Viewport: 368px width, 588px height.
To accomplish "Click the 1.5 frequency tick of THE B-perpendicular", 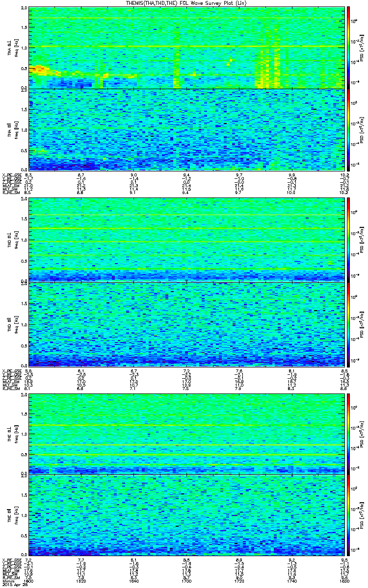I will pos(25,413).
